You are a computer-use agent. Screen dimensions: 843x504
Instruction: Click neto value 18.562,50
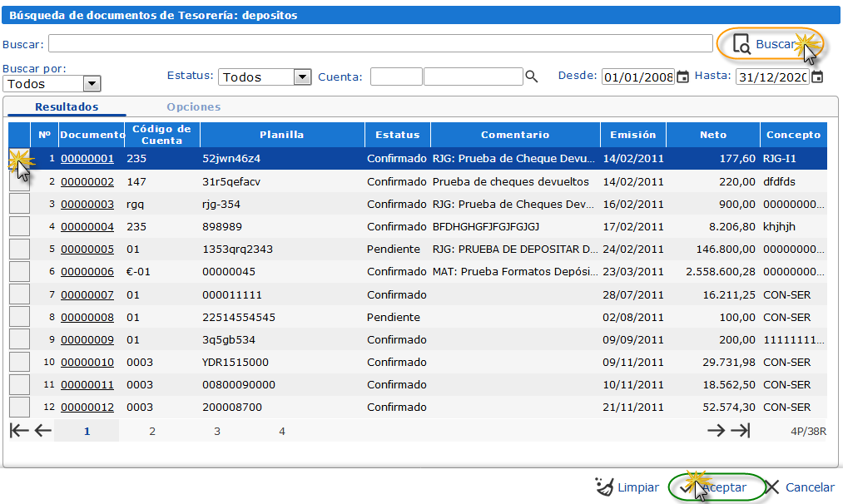click(729, 385)
